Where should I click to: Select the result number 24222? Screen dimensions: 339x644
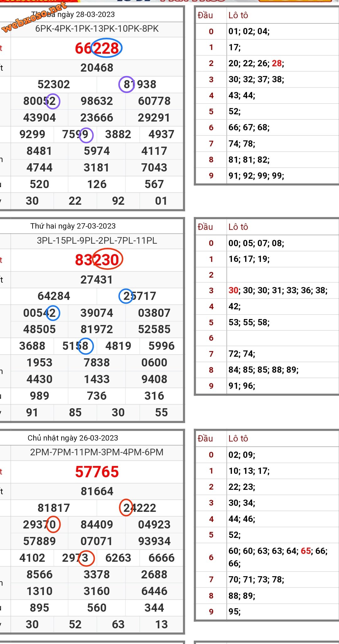click(x=140, y=508)
